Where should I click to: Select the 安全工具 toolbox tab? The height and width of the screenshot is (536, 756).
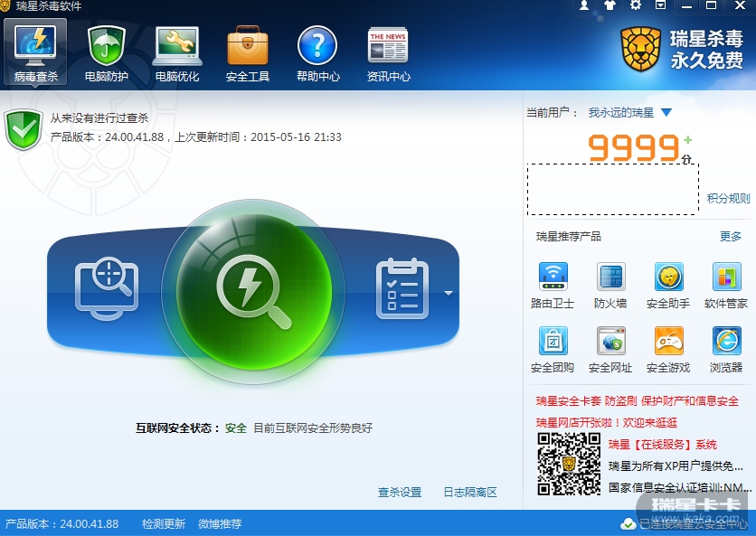click(x=248, y=53)
